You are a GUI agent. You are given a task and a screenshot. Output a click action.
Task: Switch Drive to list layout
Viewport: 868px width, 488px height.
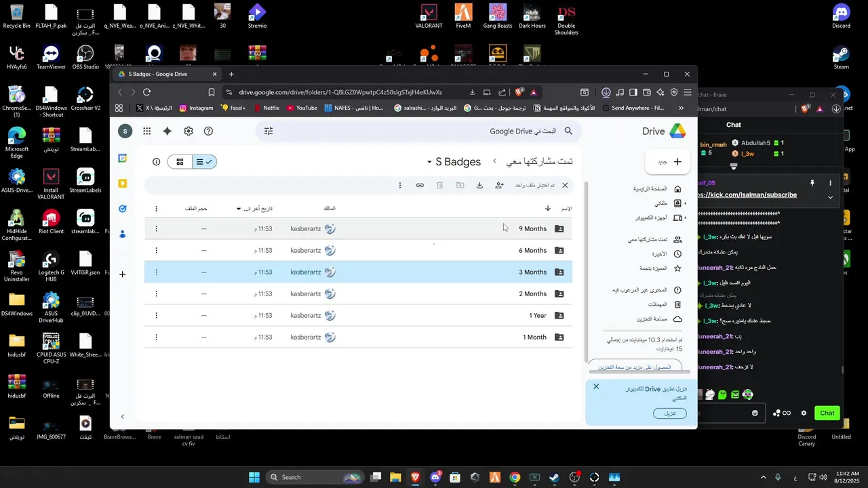click(x=204, y=161)
